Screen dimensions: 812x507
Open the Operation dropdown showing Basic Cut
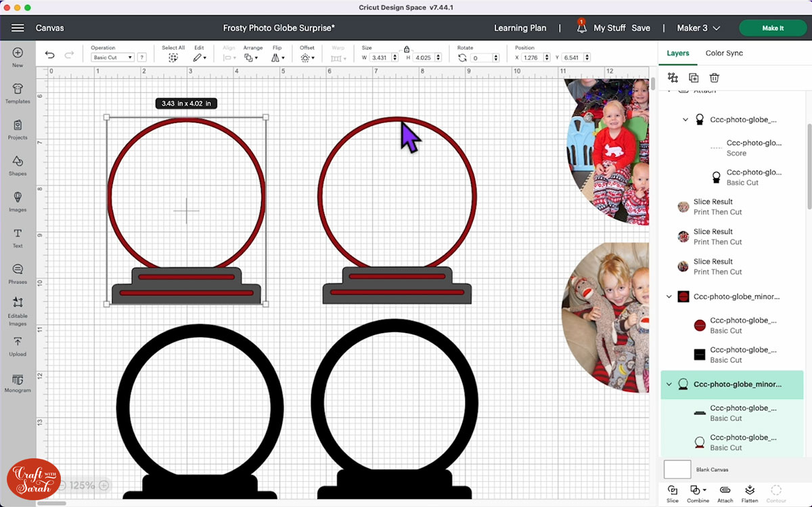(x=112, y=58)
